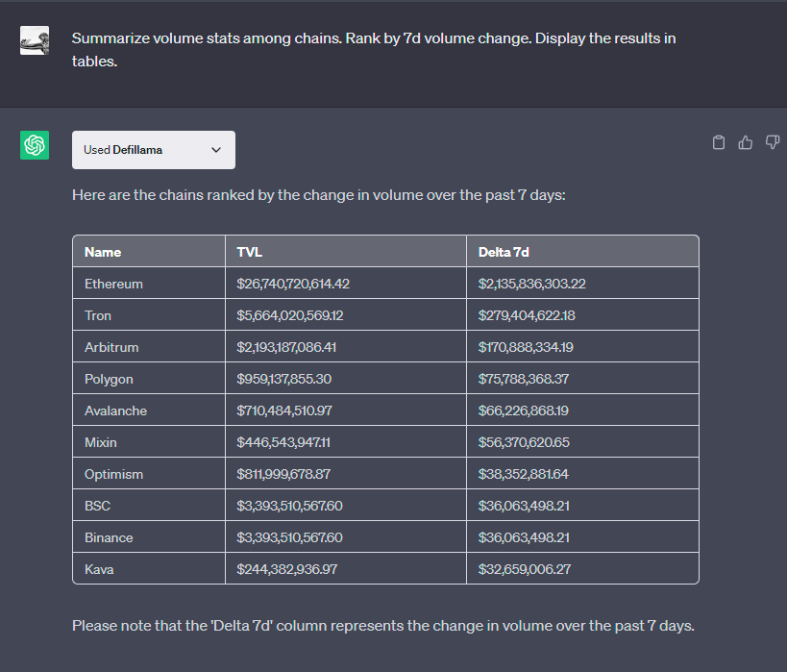This screenshot has width=787, height=672.
Task: Select the Binance name cell
Action: click(x=149, y=536)
